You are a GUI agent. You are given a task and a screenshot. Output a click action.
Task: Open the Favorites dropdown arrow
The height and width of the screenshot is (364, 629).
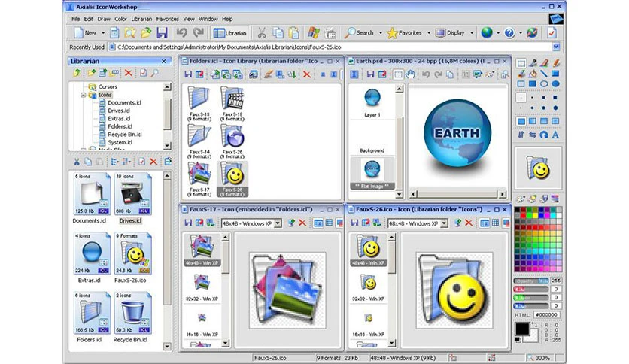pyautogui.click(x=429, y=33)
